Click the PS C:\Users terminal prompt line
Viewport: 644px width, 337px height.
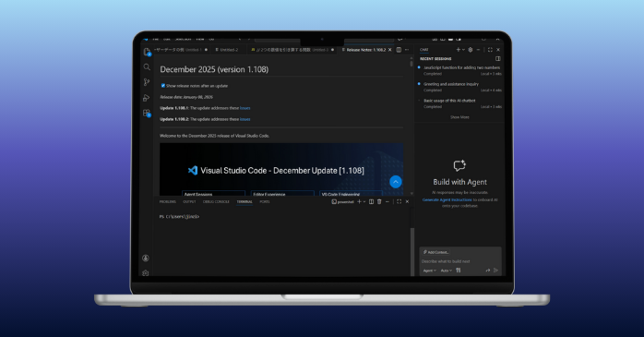[x=179, y=217]
